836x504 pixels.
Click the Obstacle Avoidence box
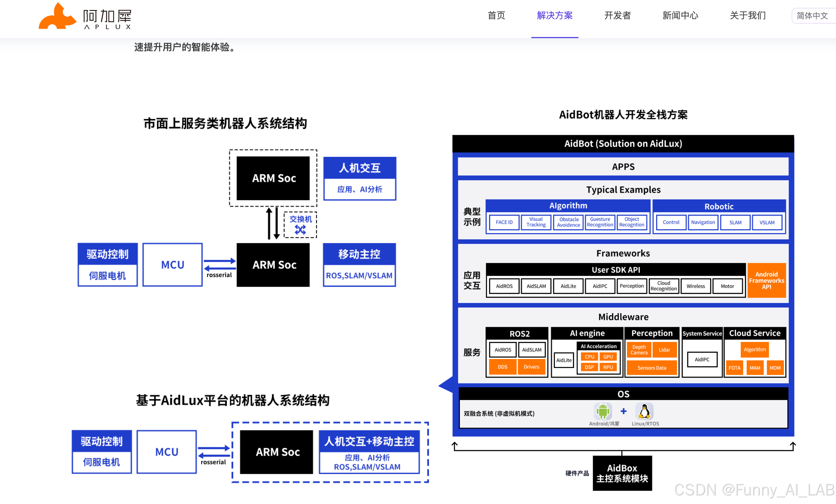pyautogui.click(x=568, y=222)
